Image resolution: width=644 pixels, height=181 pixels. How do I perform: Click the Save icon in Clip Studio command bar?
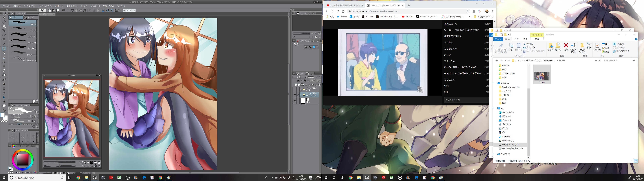(58, 10)
